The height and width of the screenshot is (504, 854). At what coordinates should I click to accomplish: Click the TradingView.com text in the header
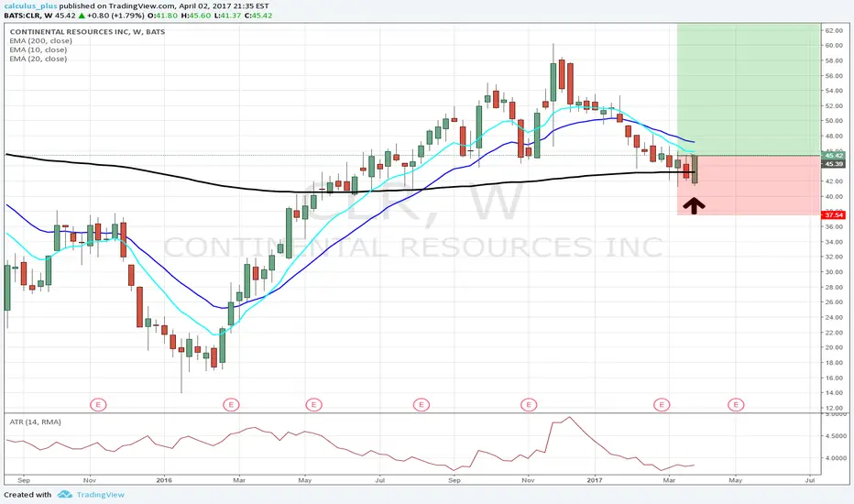pos(143,6)
